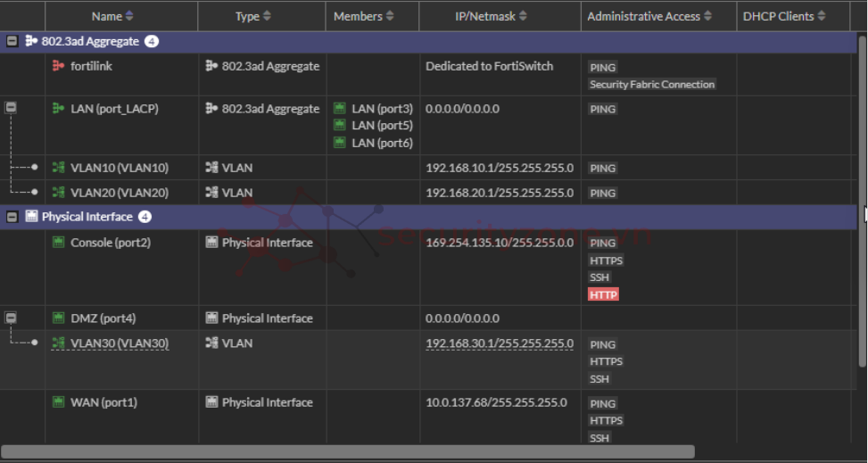Select the WAN (port1) interface name
This screenshot has height=463, width=868.
coord(104,402)
